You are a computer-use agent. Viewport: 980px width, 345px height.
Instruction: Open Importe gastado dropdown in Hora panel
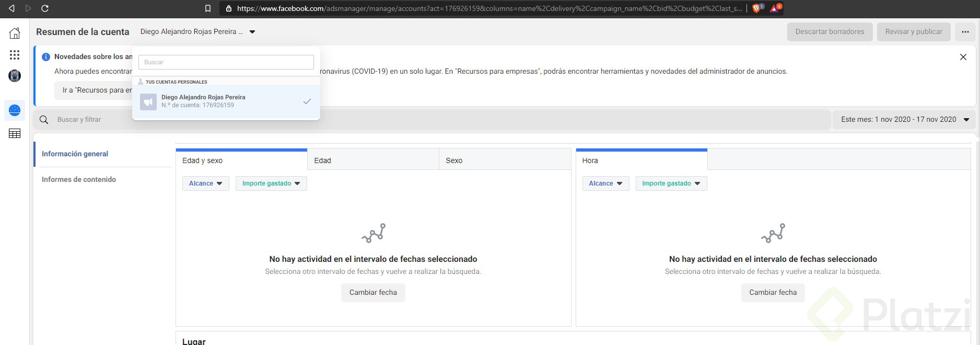(x=671, y=183)
